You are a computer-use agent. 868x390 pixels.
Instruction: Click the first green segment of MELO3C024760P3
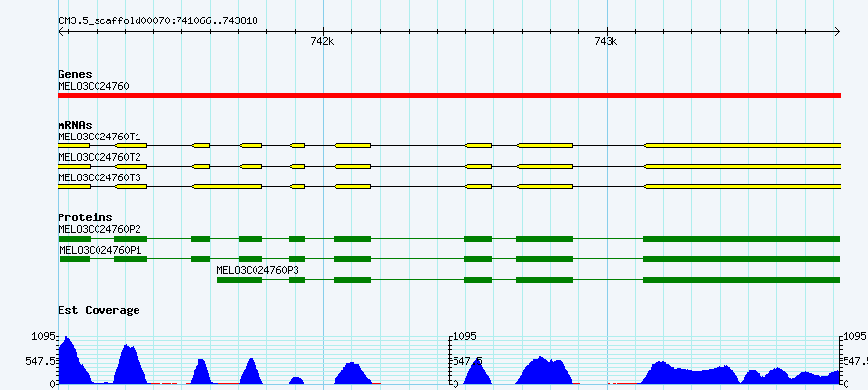[x=240, y=280]
